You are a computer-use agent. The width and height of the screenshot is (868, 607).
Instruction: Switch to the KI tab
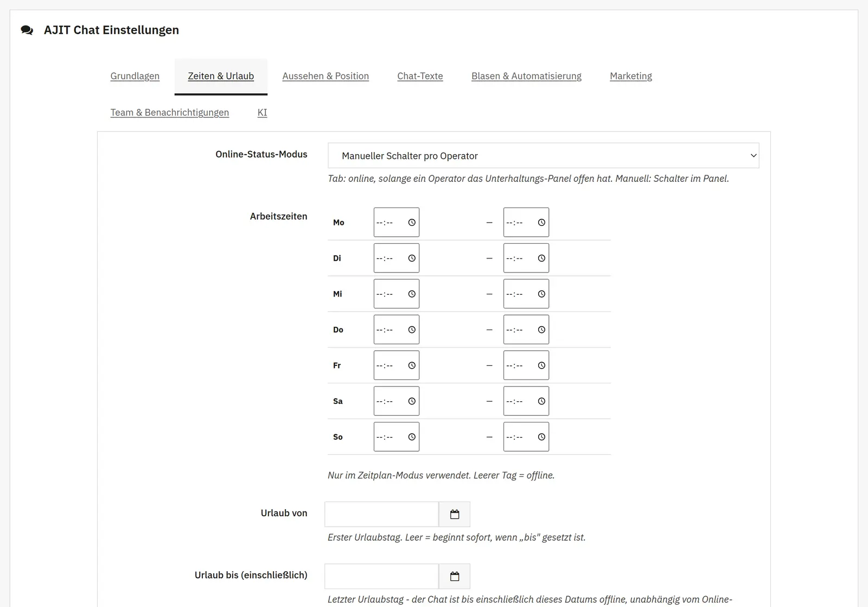(x=263, y=112)
